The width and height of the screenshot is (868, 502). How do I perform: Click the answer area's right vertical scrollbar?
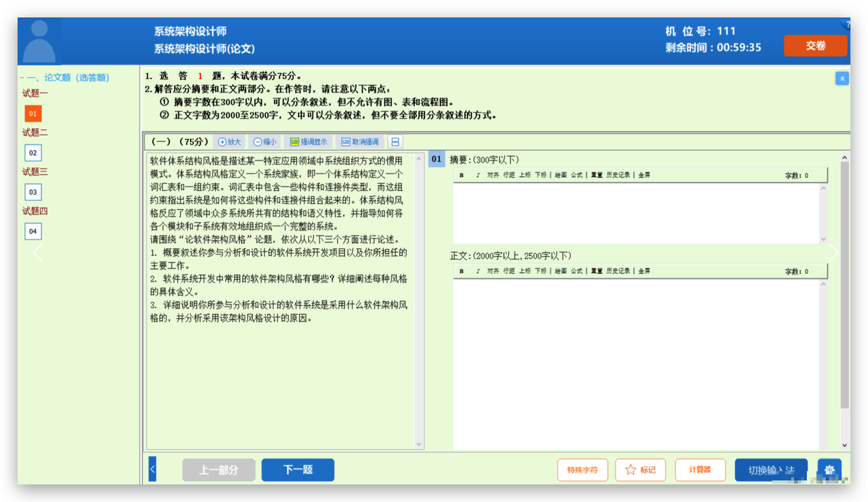pos(844,301)
